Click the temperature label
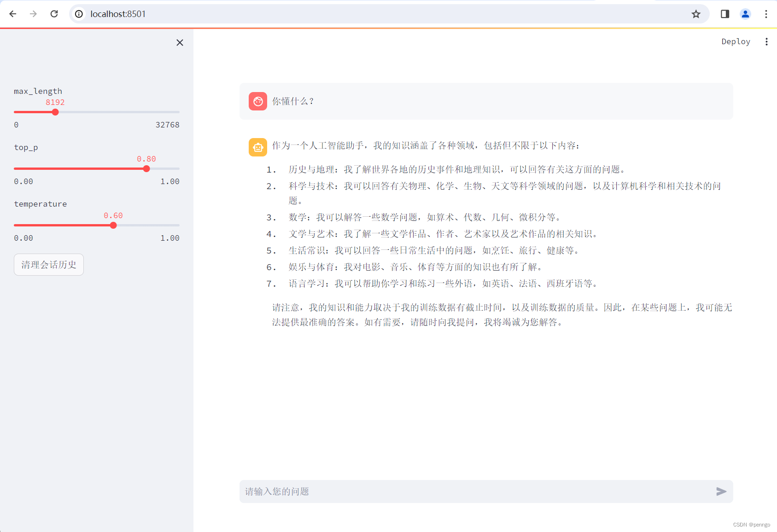This screenshot has width=777, height=532. (x=41, y=204)
